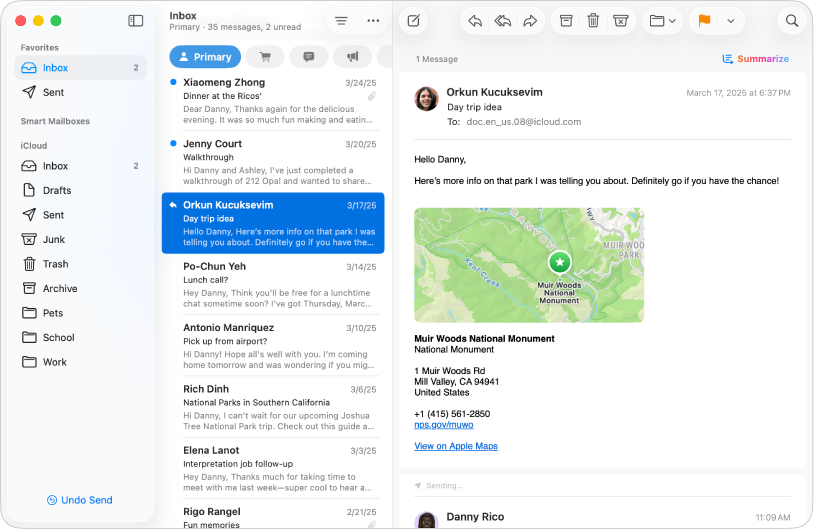Compose a new message
Screen dimensions: 814x532
(414, 20)
